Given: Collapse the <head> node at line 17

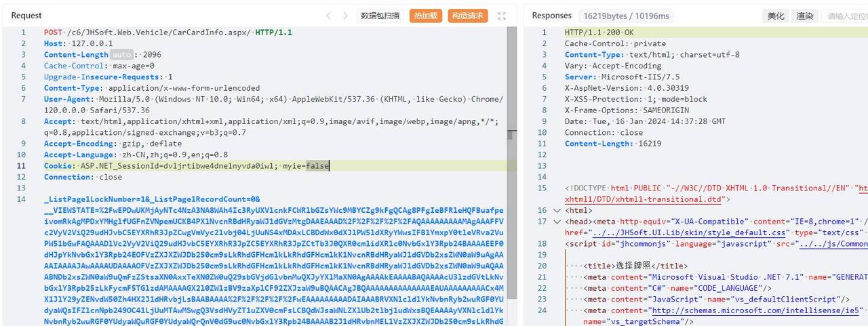Looking at the screenshot, I should click(557, 222).
